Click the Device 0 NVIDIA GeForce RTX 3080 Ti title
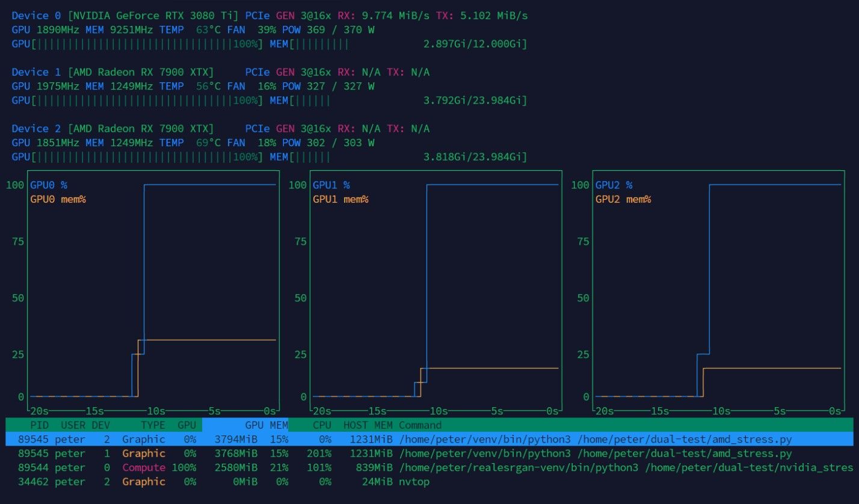The image size is (859, 504). click(125, 16)
